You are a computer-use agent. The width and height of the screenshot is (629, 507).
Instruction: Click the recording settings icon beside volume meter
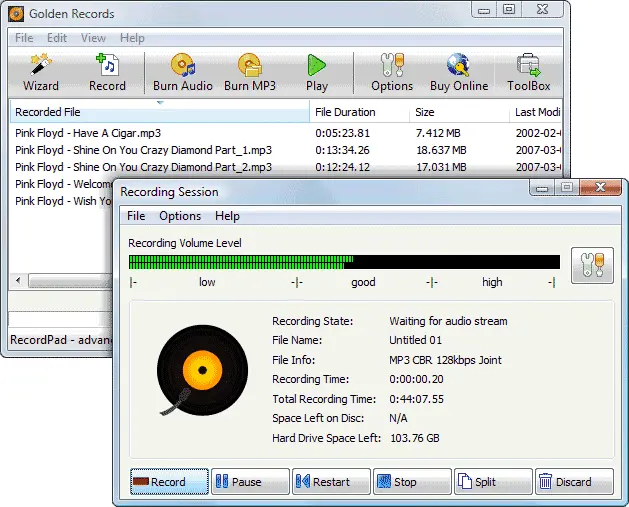click(591, 266)
